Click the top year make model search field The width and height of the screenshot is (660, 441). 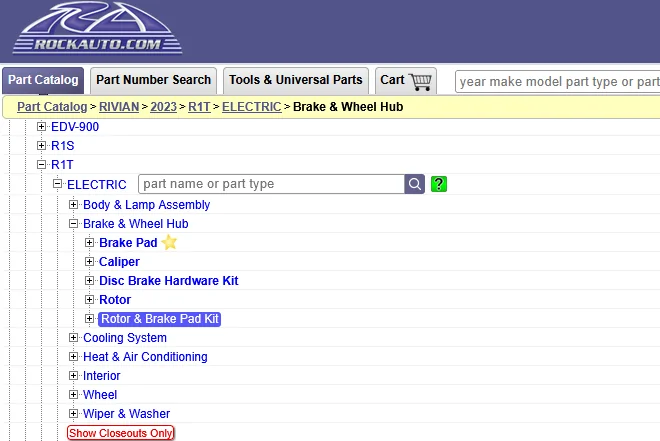[x=557, y=82]
